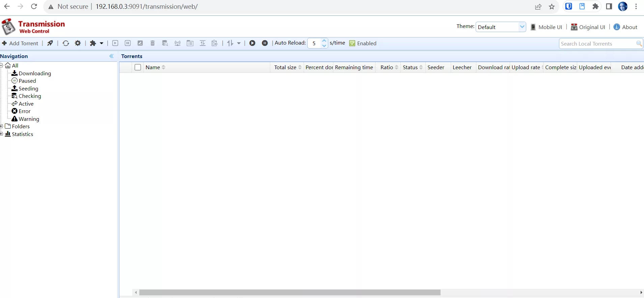Click the Seeder column header
644x298 pixels.
pyautogui.click(x=438, y=67)
